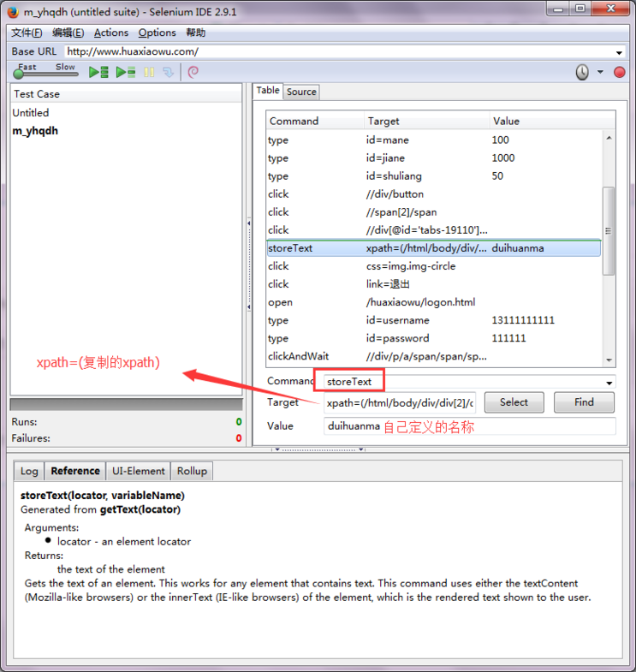Click the Value column header

552,121
